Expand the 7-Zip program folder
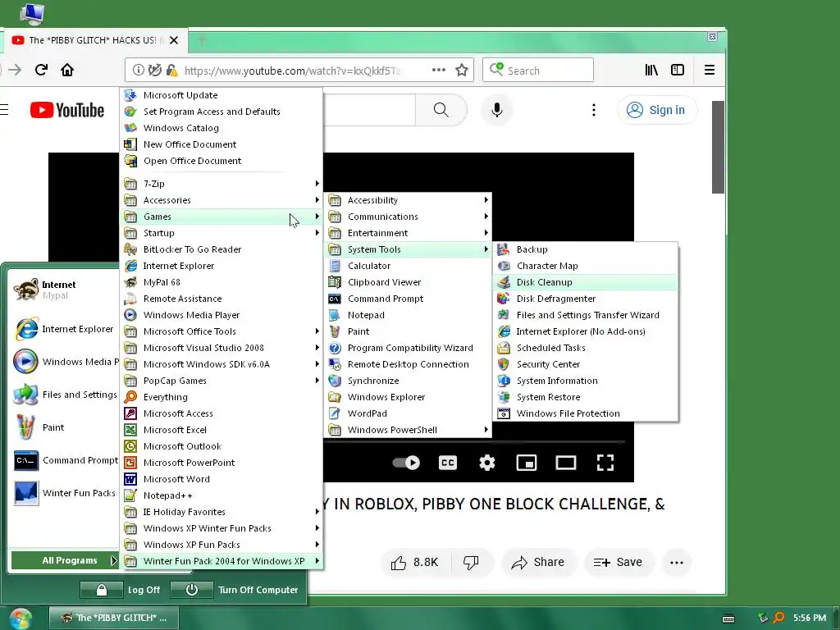The width and height of the screenshot is (840, 630). pyautogui.click(x=221, y=184)
